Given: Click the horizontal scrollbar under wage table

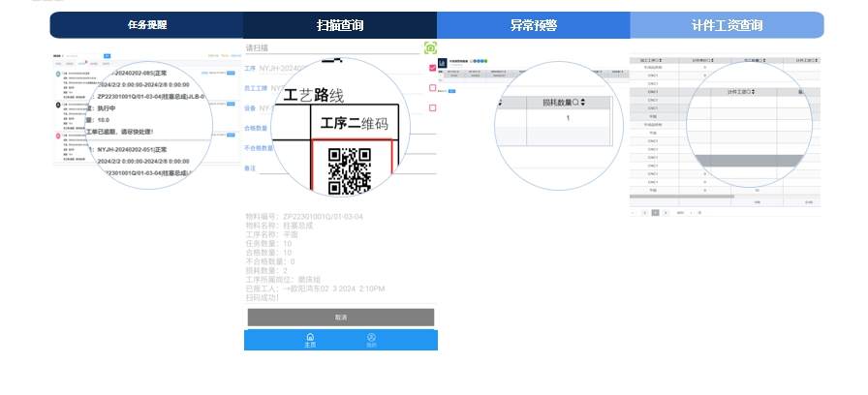Looking at the screenshot, I should click(x=682, y=197).
